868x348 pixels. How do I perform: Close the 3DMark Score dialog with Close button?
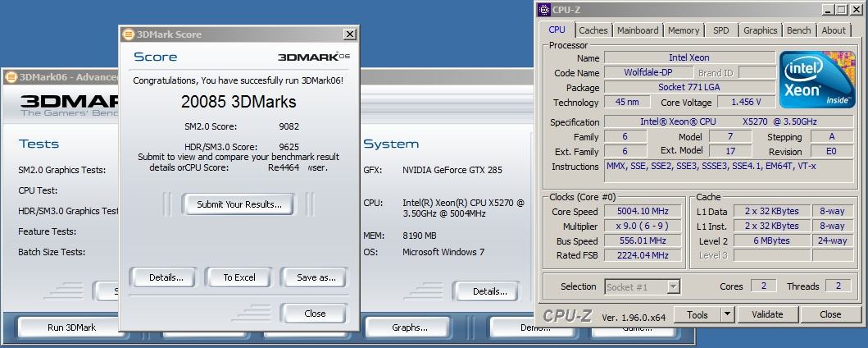pos(315,314)
